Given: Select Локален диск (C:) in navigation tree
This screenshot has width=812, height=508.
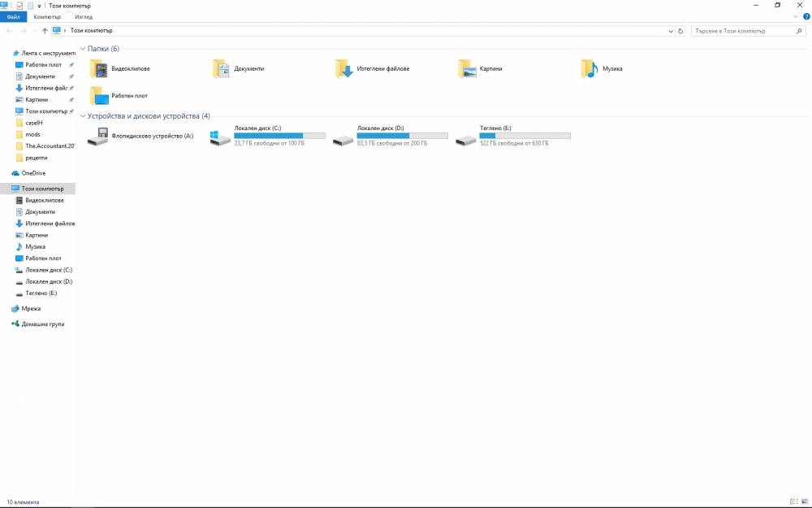Looking at the screenshot, I should pyautogui.click(x=44, y=270).
